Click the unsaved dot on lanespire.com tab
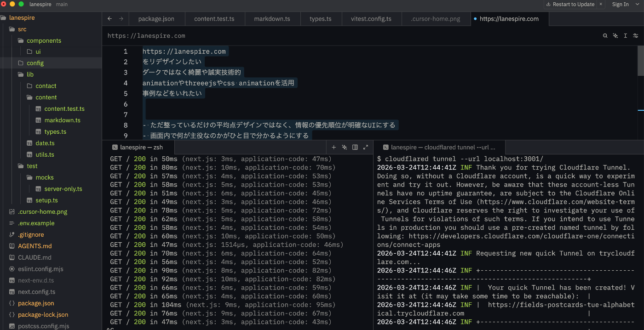Image resolution: width=644 pixels, height=330 pixels. pos(475,19)
